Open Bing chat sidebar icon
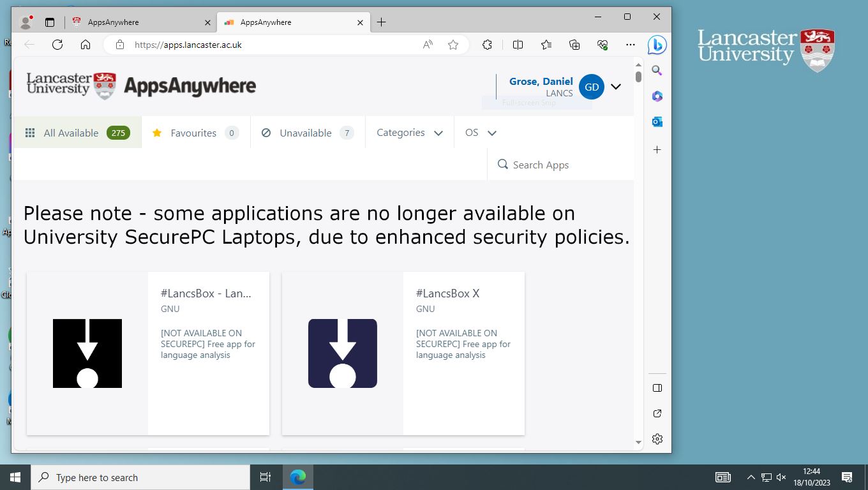 (x=657, y=45)
